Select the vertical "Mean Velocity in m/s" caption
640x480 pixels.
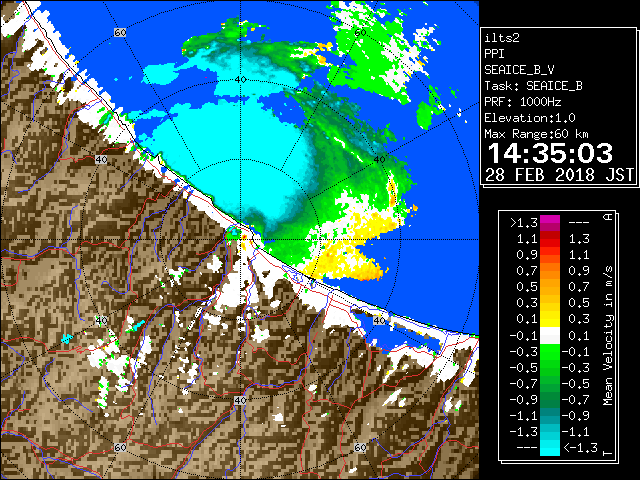pos(608,336)
